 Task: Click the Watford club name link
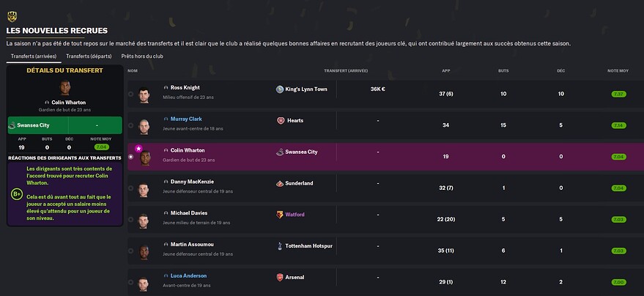[295, 215]
